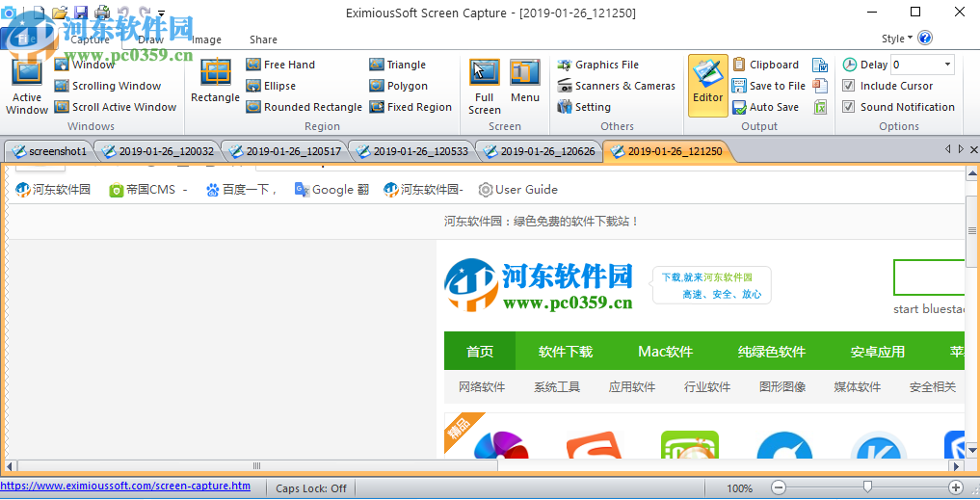Open the screenshot1 document tab
The height and width of the screenshot is (500, 980).
pyautogui.click(x=49, y=151)
